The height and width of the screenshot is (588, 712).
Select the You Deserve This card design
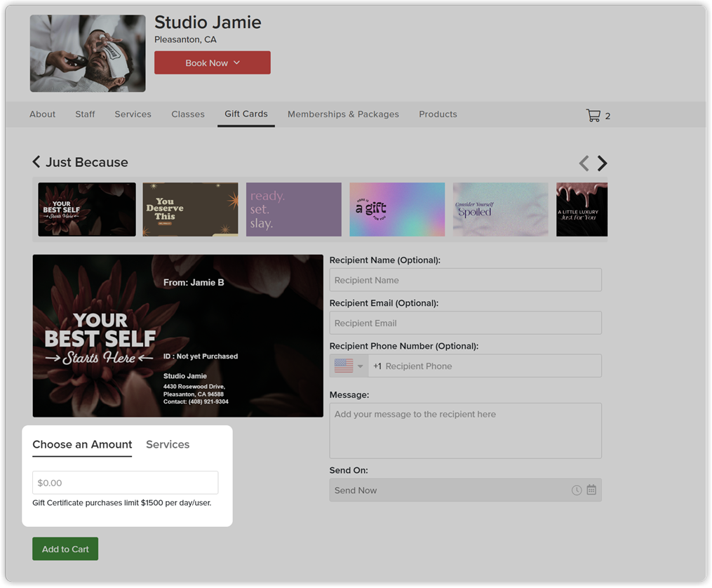coord(190,209)
